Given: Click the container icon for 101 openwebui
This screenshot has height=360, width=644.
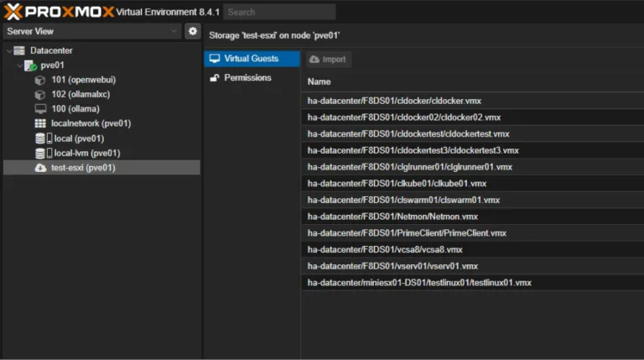Looking at the screenshot, I should (40, 80).
